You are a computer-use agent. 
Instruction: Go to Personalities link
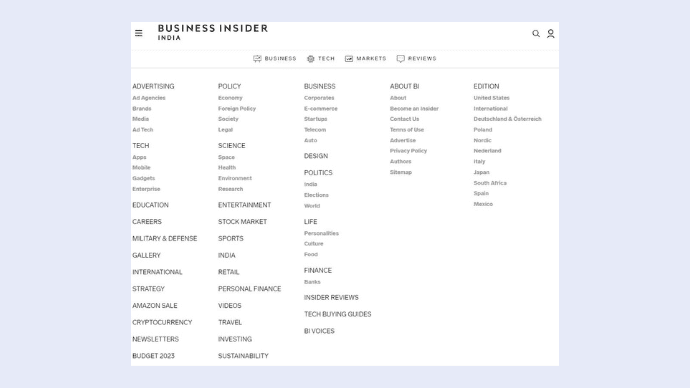321,233
